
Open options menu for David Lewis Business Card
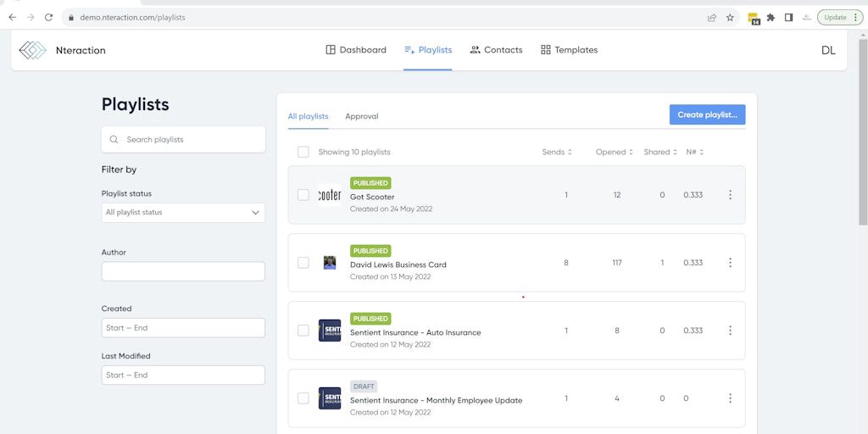(730, 263)
